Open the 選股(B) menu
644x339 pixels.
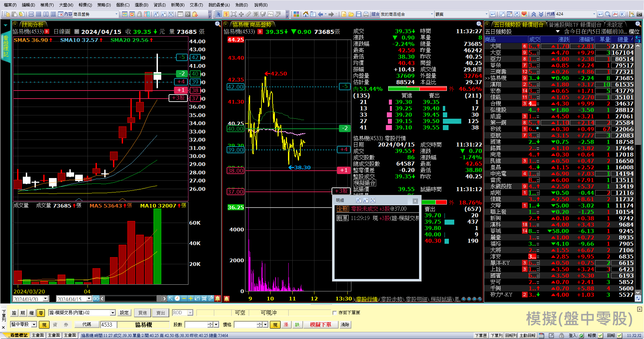[141, 5]
